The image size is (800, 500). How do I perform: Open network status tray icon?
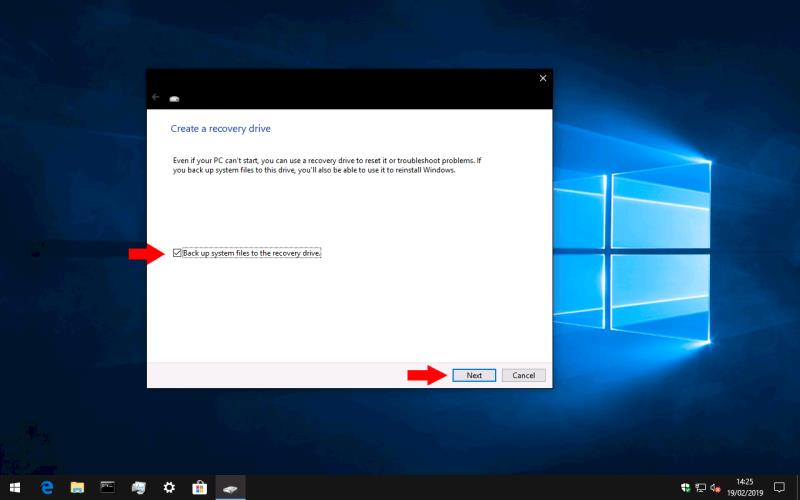(x=701, y=488)
